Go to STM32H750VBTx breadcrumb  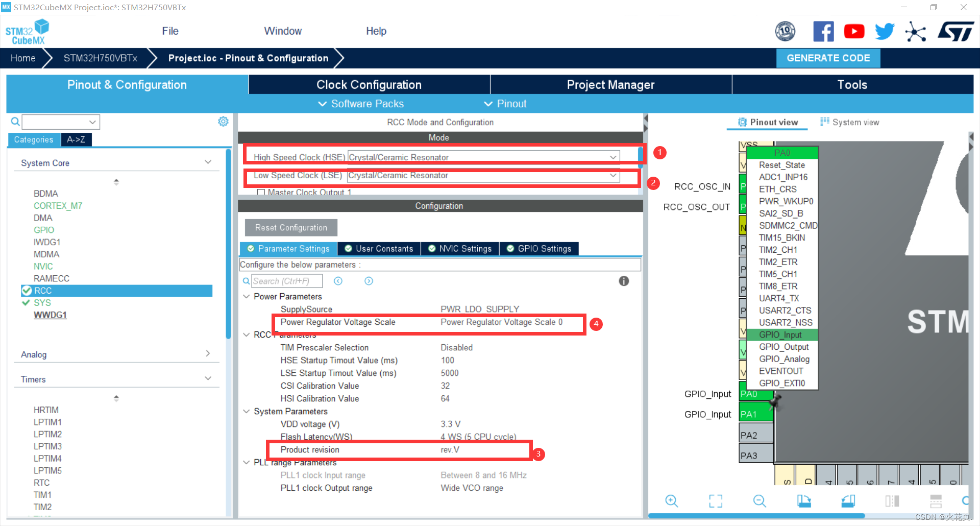tap(101, 58)
